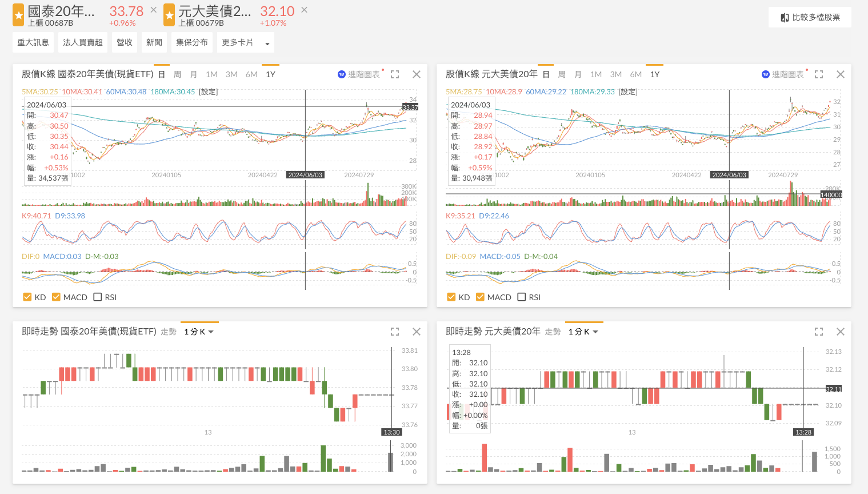
Task: Enable RSI indicator in 國泰20年美債 chart
Action: 98,297
